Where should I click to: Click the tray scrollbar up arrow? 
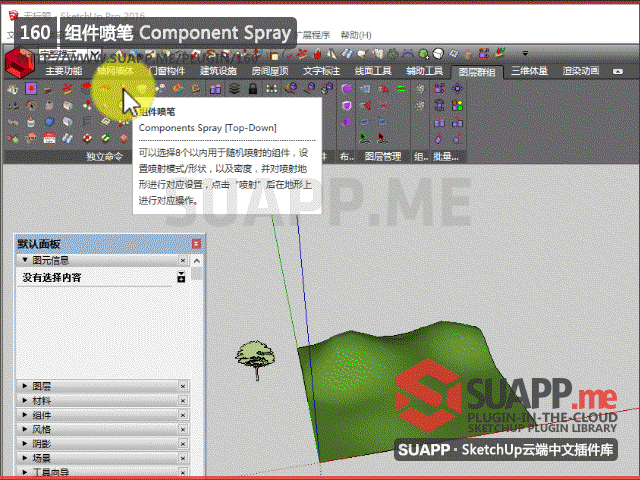click(x=197, y=260)
